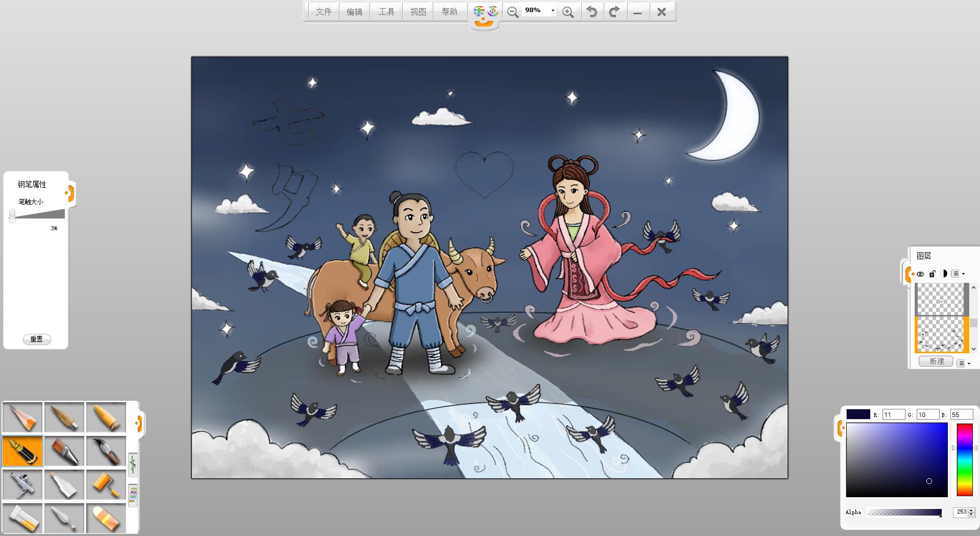Pick the paint roller tool
980x536 pixels.
pos(106,484)
